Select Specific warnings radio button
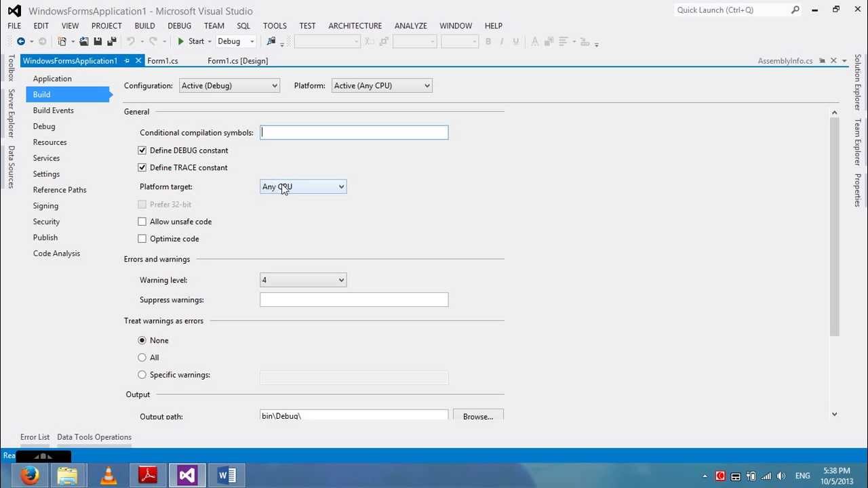This screenshot has width=868, height=488. 142,375
